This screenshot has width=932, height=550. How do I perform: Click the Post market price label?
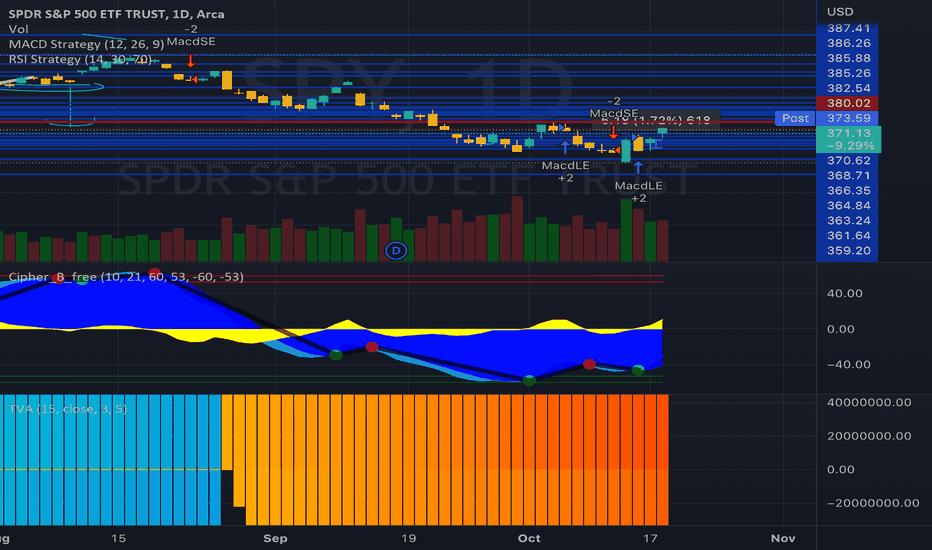point(795,118)
